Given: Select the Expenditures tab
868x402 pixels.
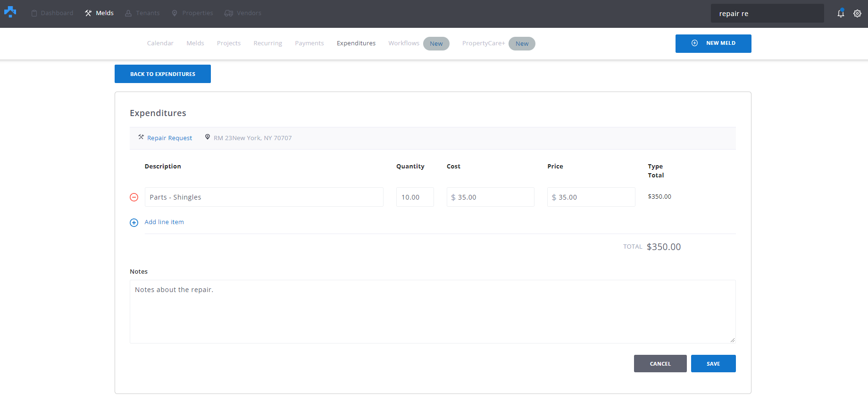Looking at the screenshot, I should pyautogui.click(x=356, y=43).
